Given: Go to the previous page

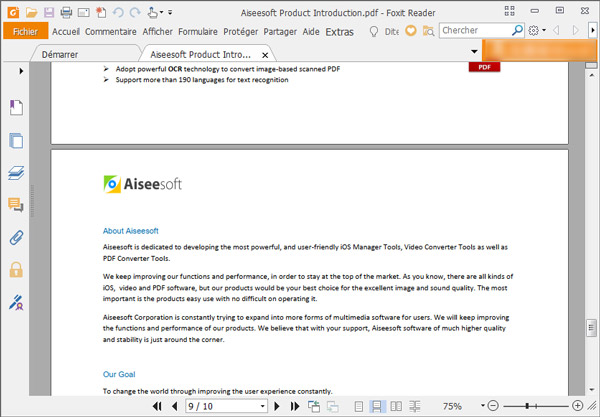Looking at the screenshot, I should pyautogui.click(x=175, y=406).
